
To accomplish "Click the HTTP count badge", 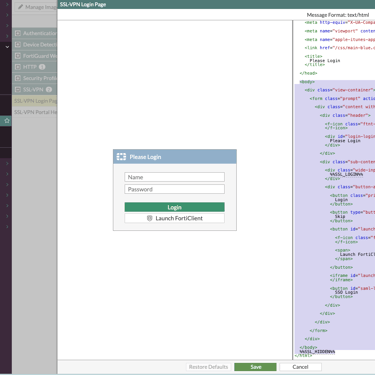I will point(42,67).
